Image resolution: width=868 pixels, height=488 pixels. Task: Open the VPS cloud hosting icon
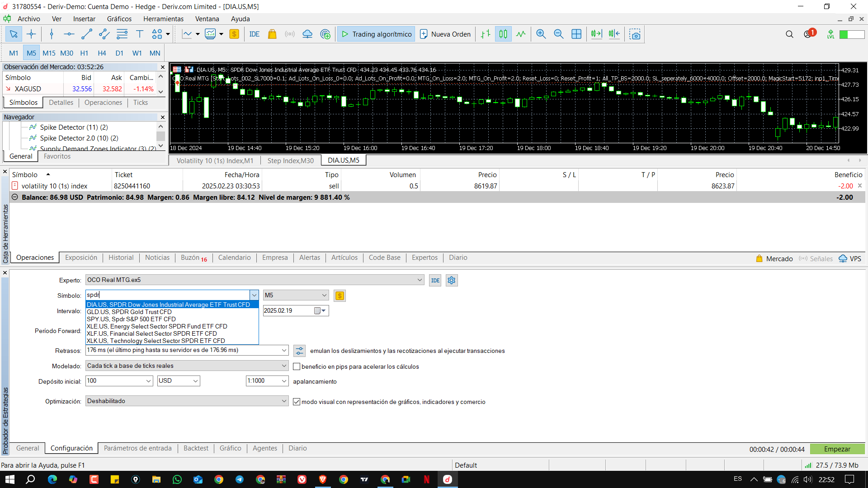tap(307, 34)
